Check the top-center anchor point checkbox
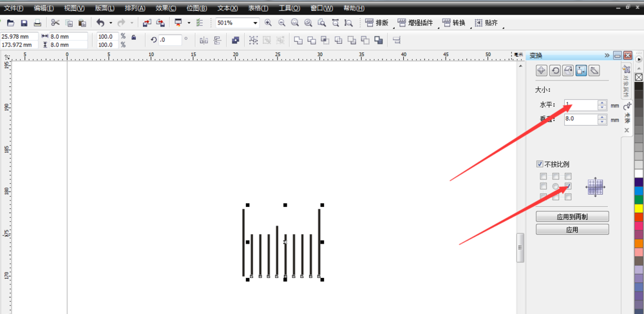This screenshot has width=644, height=314. pyautogui.click(x=556, y=176)
